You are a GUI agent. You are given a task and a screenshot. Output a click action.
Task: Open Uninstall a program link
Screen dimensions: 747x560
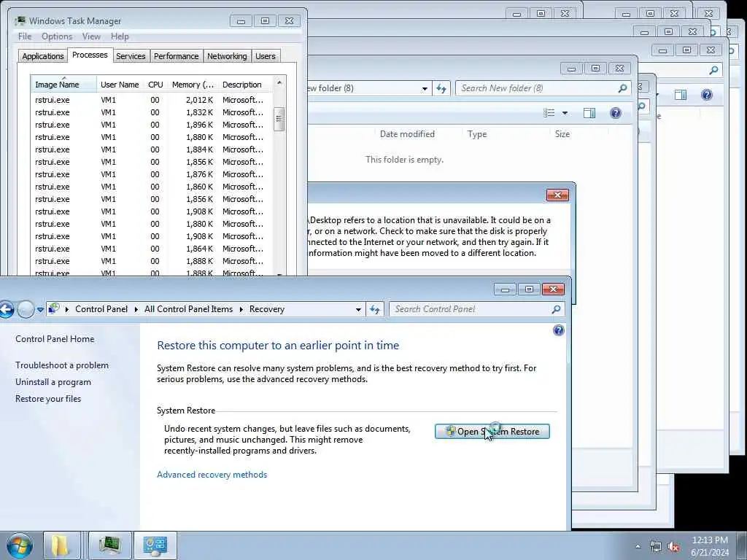[x=53, y=382]
